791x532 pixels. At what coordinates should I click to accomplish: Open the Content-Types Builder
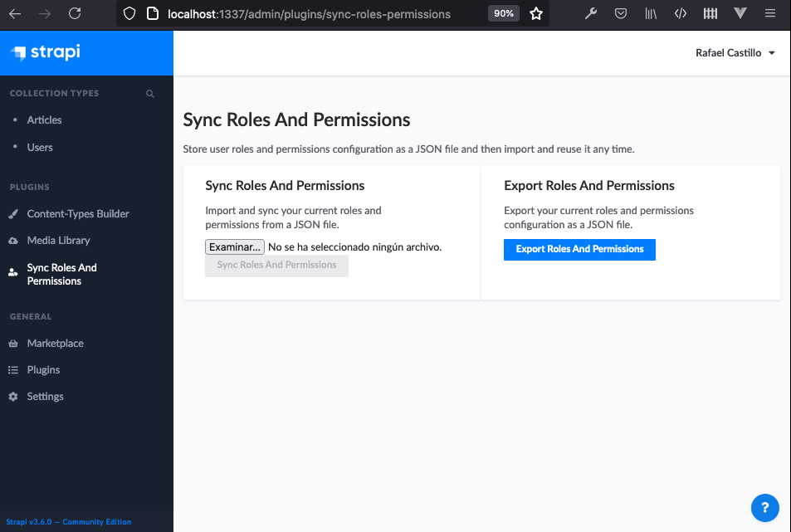coord(80,213)
